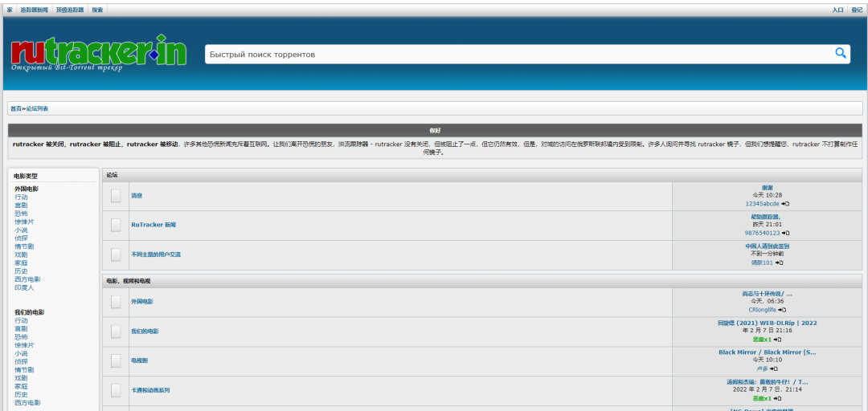Click the forum icon beside 卡通和动画系列
Screen dimensions: 868x411
point(116,390)
